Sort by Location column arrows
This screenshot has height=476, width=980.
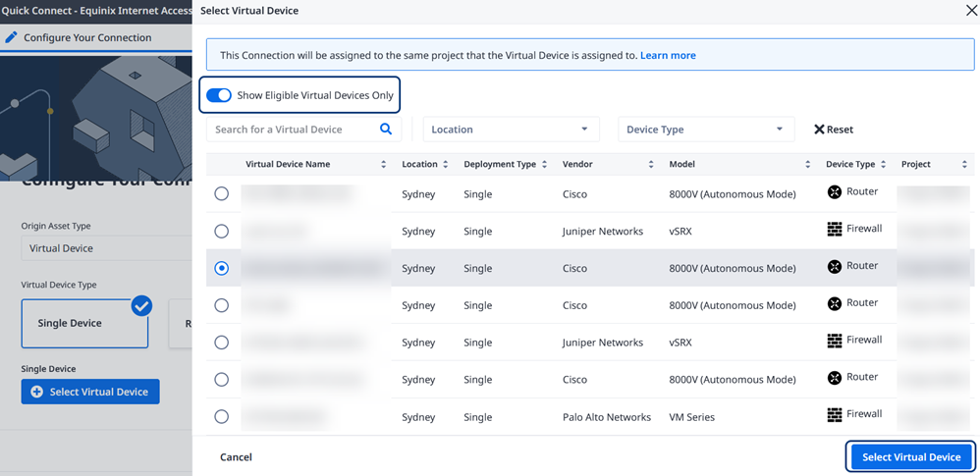445,164
